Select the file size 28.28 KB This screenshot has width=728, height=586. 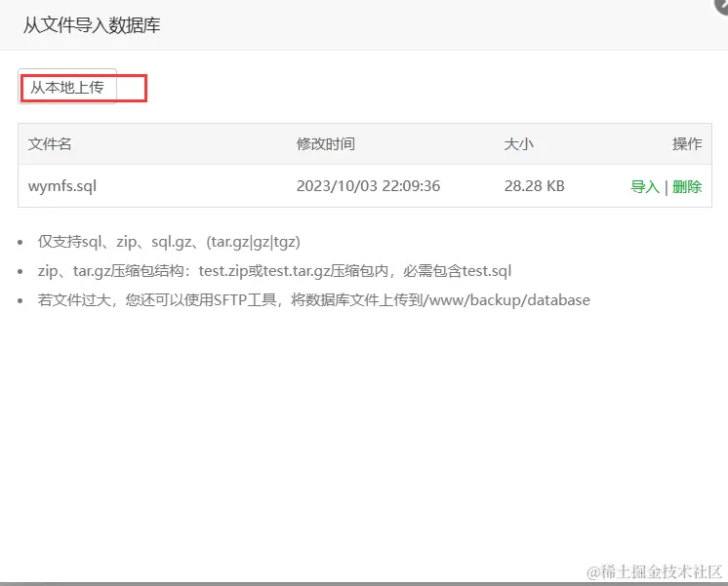point(535,186)
